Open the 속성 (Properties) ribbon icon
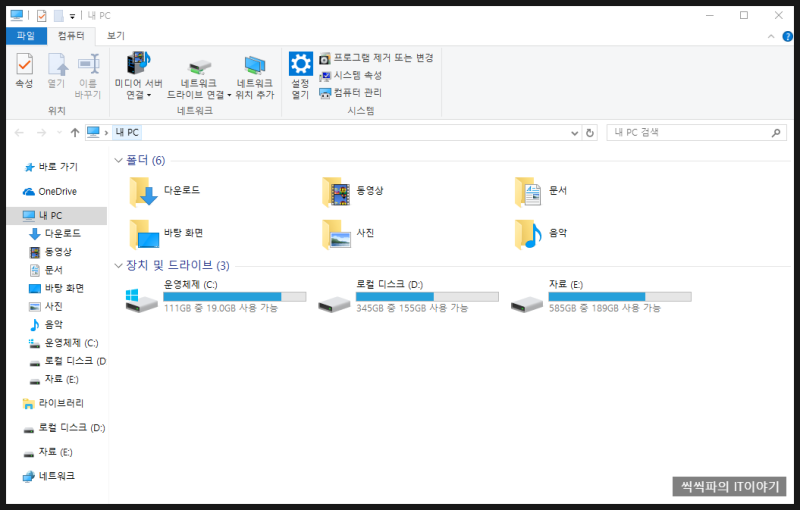Image resolution: width=800 pixels, height=510 pixels. [x=24, y=70]
